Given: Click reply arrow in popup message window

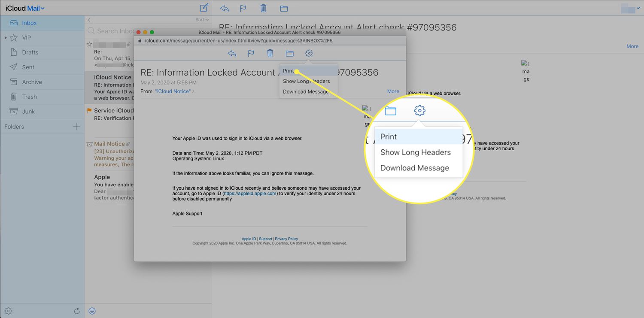Looking at the screenshot, I should [232, 53].
